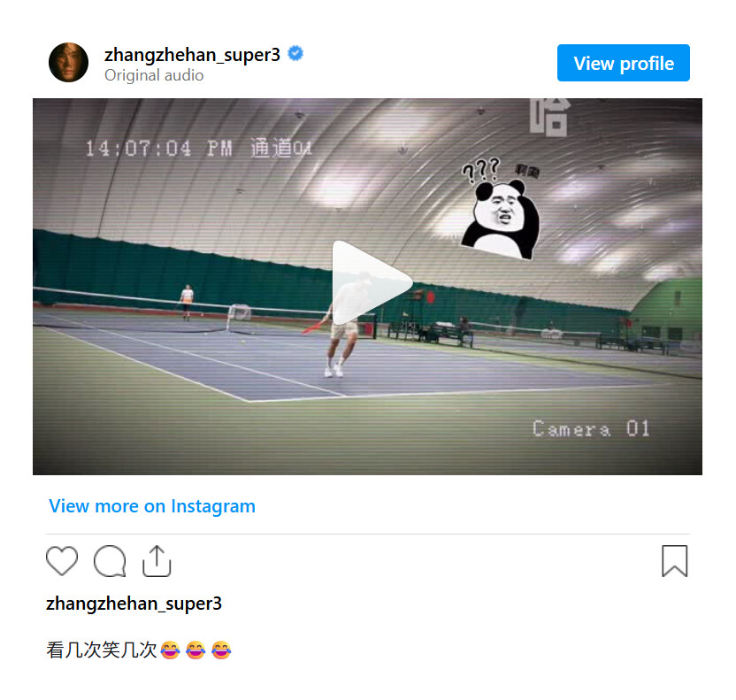This screenshot has height=700, width=736.
Task: Click the 14:07:04 PM timestamp overlay
Action: (x=158, y=149)
